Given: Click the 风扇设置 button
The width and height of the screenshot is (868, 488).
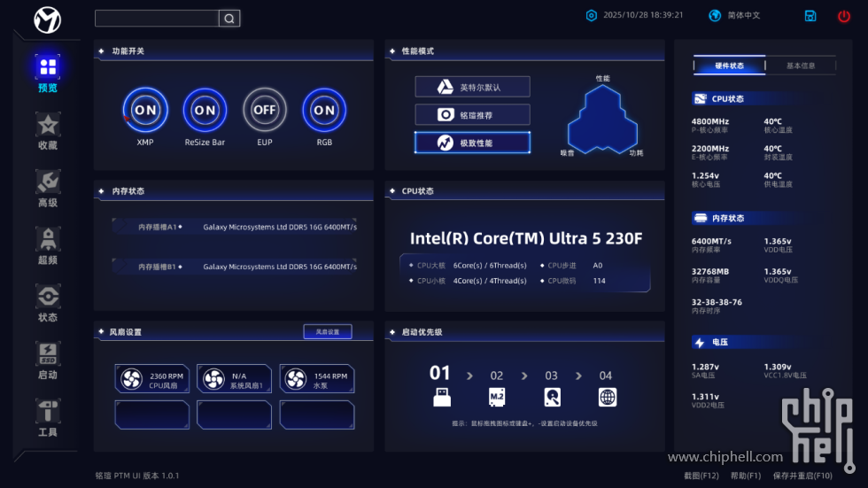Looking at the screenshot, I should point(327,332).
